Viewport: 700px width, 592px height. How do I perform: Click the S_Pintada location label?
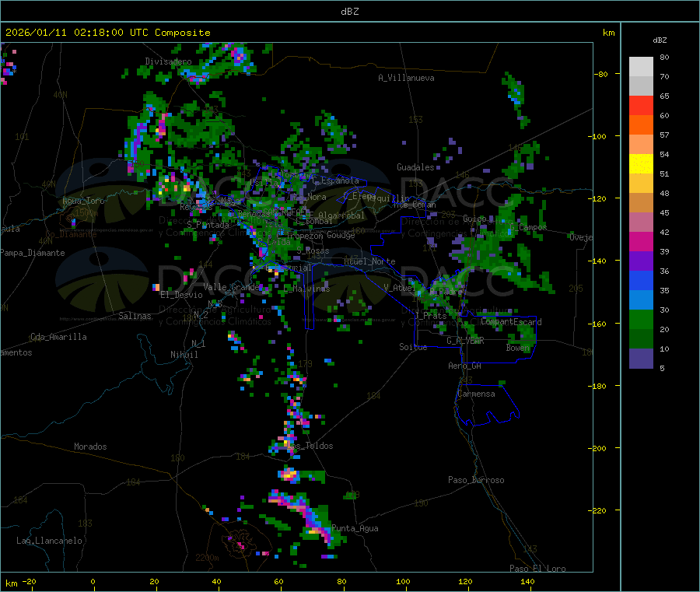(x=208, y=225)
